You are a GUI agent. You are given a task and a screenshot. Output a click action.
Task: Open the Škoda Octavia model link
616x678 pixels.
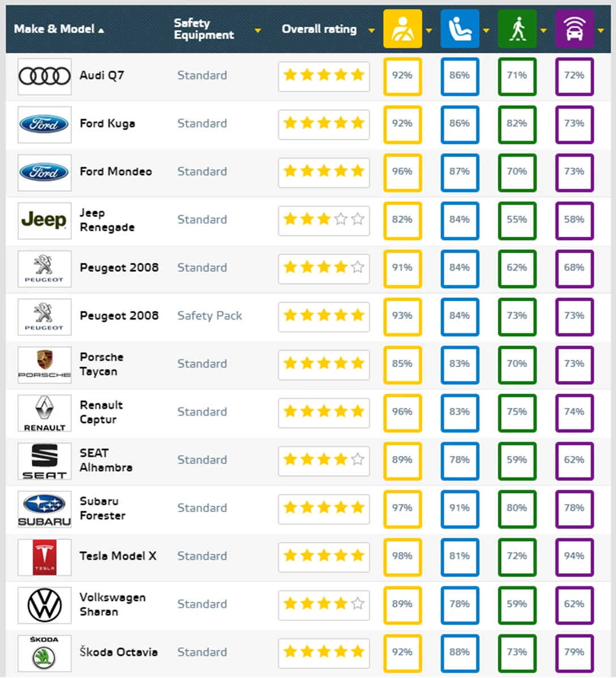pyautogui.click(x=118, y=652)
